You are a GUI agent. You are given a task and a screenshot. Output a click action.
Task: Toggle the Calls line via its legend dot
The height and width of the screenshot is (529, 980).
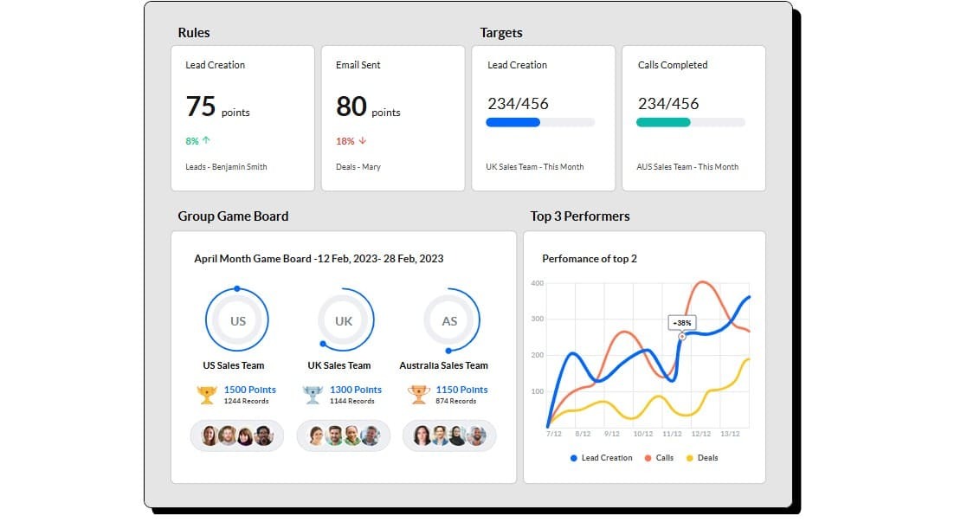pyautogui.click(x=660, y=458)
